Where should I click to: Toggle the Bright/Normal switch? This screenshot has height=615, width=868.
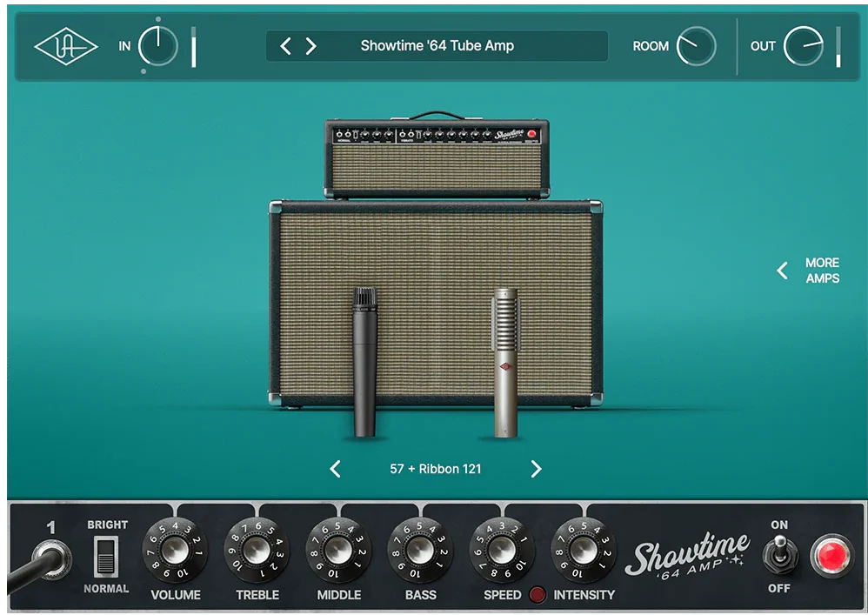coord(107,556)
